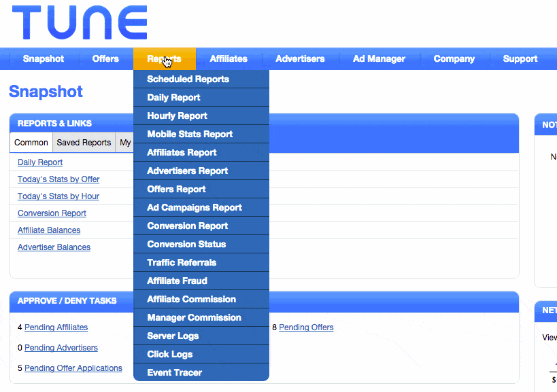View the Pending Offers link
The width and height of the screenshot is (557, 392).
pos(306,327)
